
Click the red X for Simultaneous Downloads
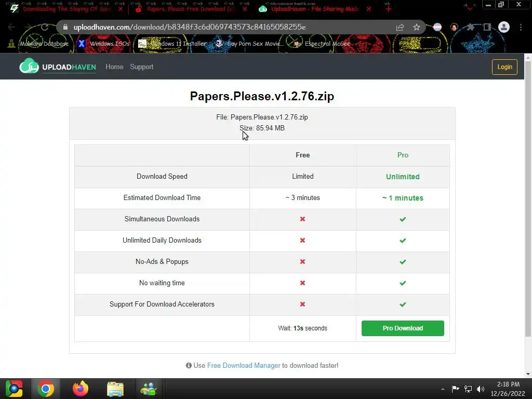303,219
